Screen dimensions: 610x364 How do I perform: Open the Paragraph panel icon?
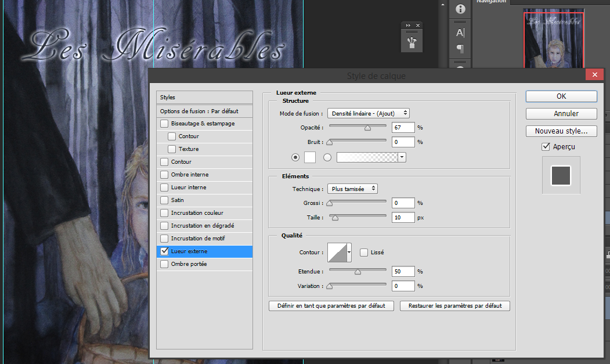(460, 48)
